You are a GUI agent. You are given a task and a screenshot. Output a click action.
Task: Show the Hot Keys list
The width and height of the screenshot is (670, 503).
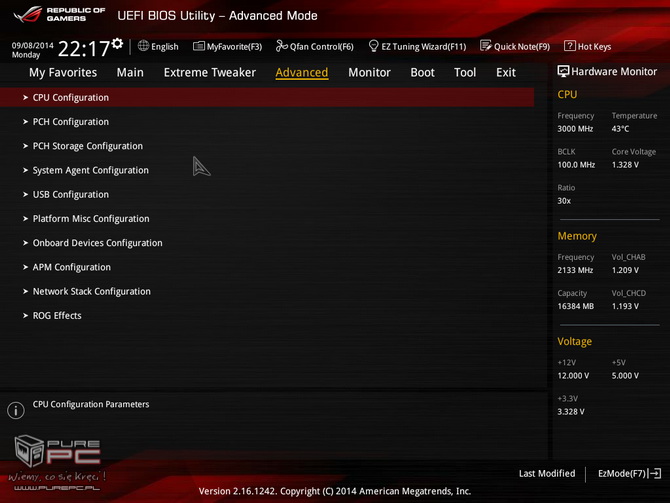click(588, 46)
